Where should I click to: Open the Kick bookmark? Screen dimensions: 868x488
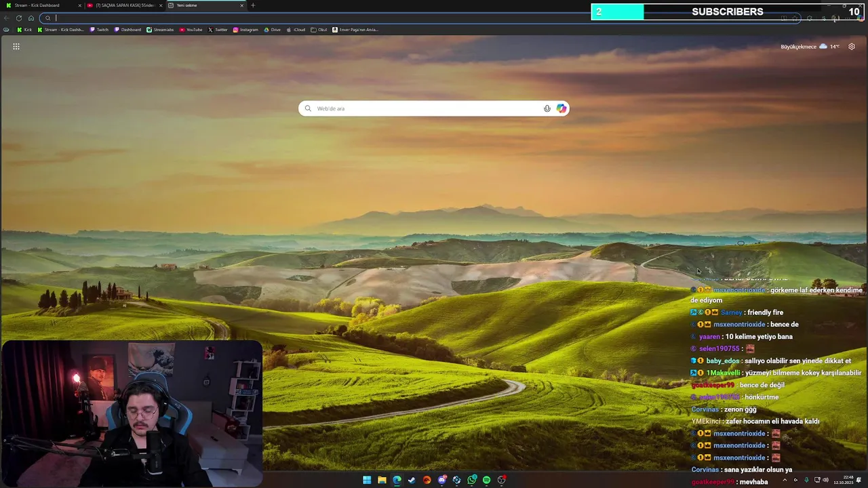24,30
